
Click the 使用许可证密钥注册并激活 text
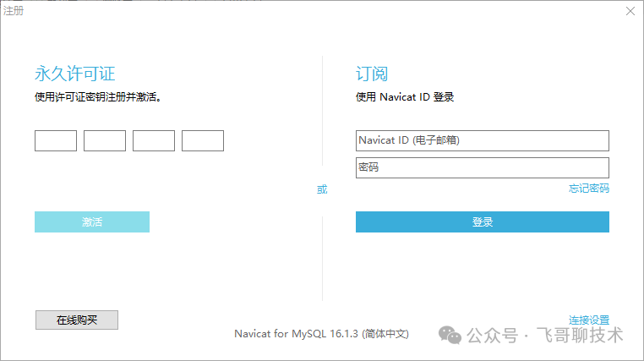pos(98,97)
